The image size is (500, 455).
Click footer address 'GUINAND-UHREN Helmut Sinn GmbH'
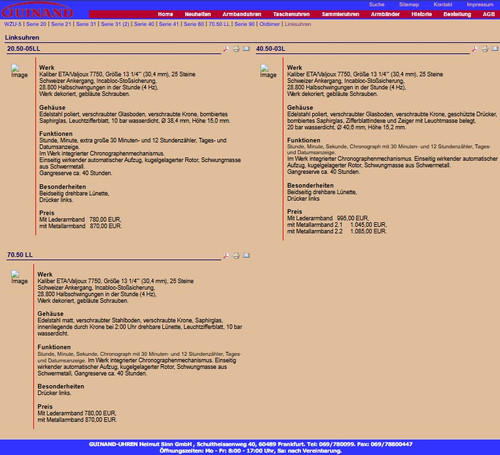[x=141, y=444]
